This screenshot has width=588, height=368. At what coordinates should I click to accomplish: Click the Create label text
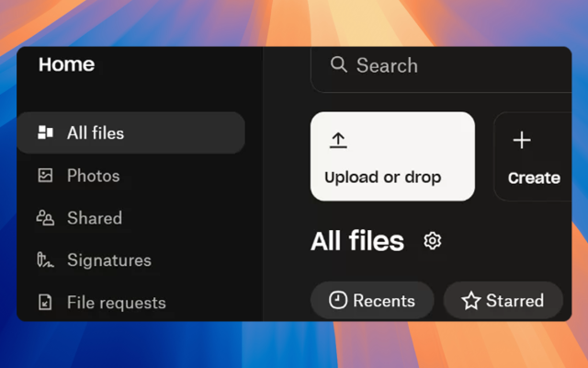click(x=534, y=178)
